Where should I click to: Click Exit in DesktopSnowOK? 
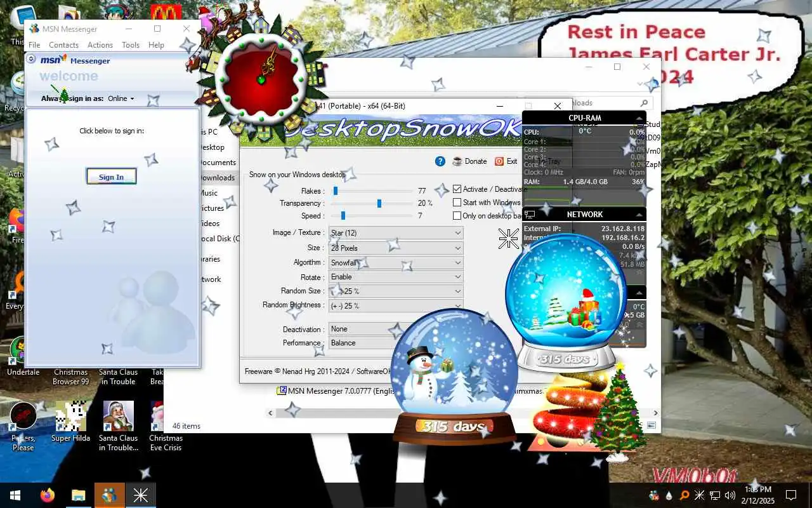pos(506,161)
